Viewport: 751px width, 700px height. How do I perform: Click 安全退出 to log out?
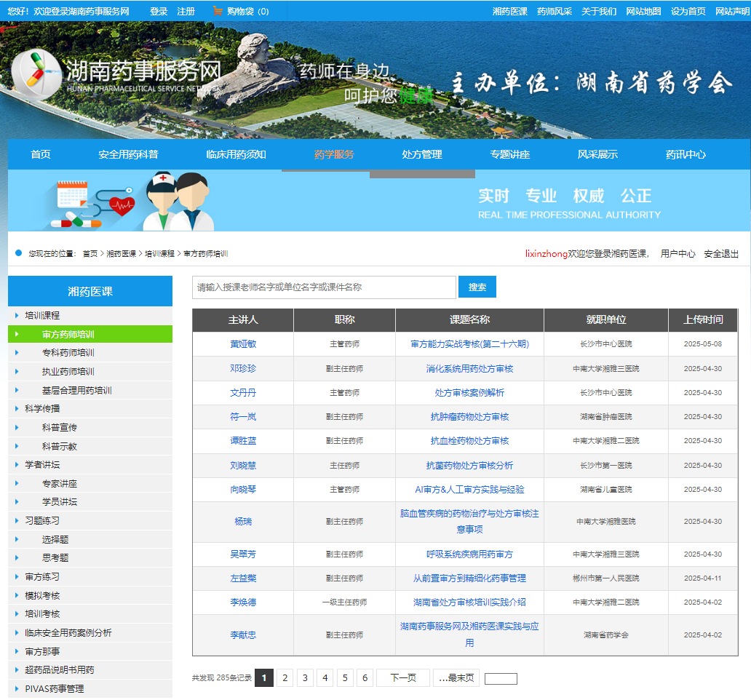point(721,254)
